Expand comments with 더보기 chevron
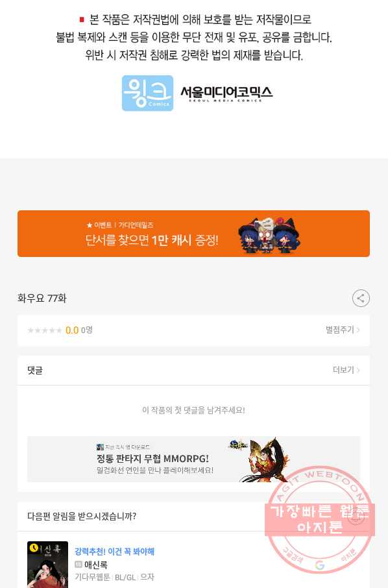 (x=346, y=370)
